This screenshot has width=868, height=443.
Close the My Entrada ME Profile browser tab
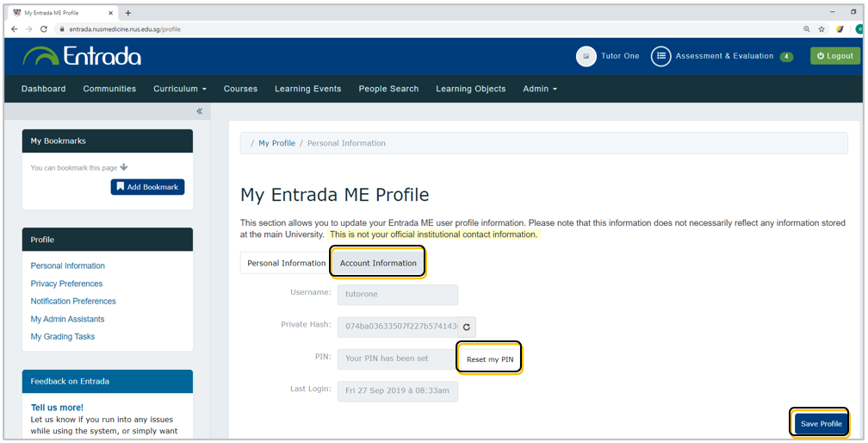click(111, 13)
